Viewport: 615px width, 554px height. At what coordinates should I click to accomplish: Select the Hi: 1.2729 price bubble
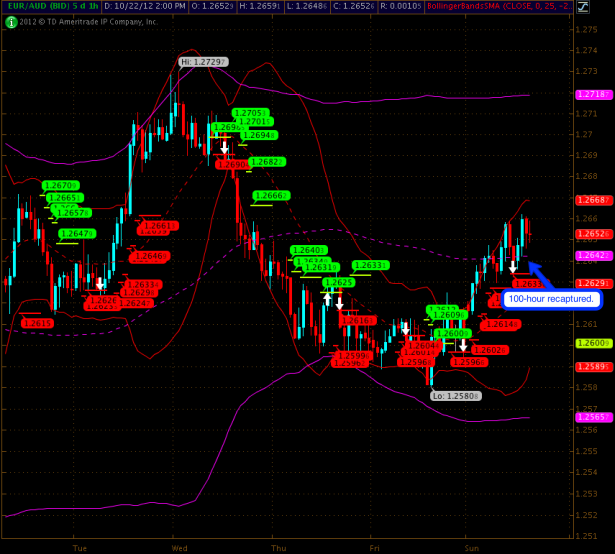click(x=203, y=62)
